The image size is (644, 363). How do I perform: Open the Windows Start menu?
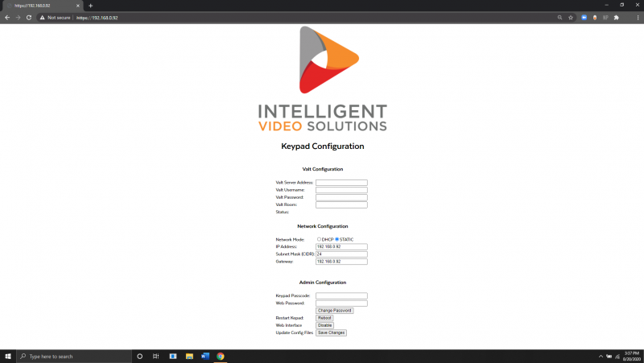tap(8, 356)
